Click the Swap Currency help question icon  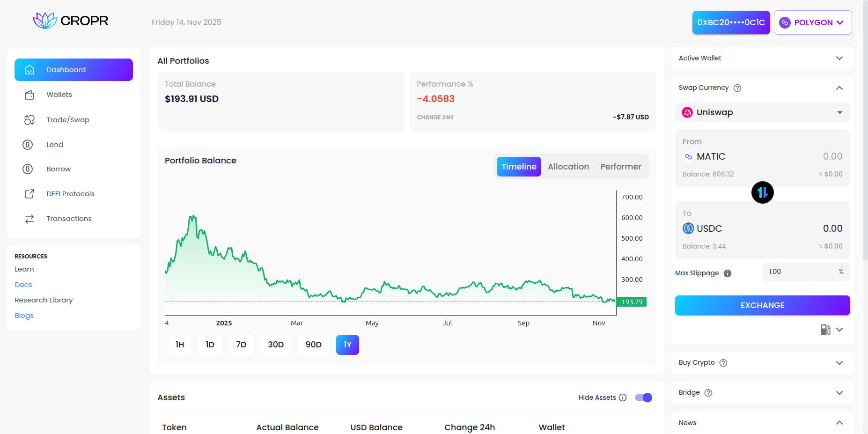tap(737, 88)
